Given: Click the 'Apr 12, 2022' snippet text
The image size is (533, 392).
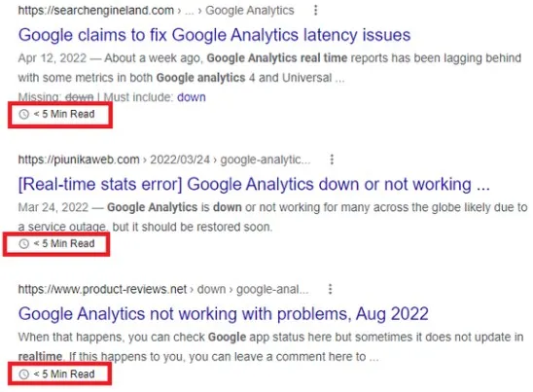Looking at the screenshot, I should pyautogui.click(x=53, y=58).
